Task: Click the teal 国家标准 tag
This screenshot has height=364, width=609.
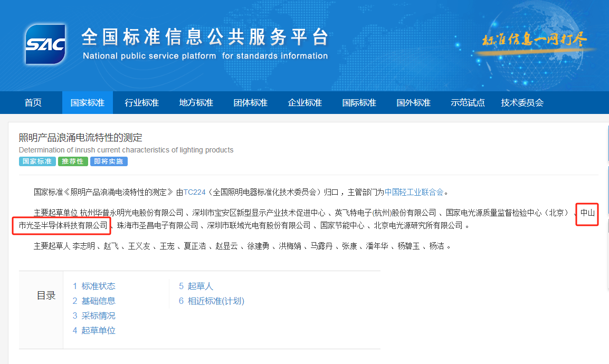Action: tap(37, 161)
